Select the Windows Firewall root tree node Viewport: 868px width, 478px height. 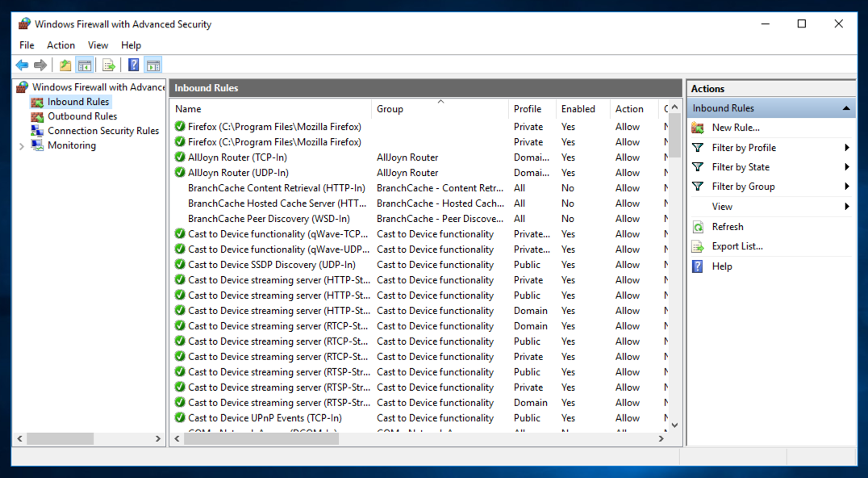tap(98, 87)
